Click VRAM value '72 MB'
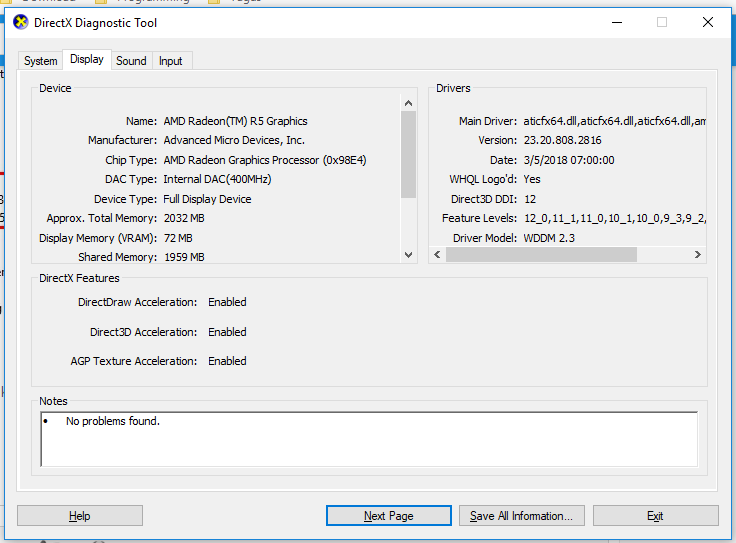 (x=178, y=238)
